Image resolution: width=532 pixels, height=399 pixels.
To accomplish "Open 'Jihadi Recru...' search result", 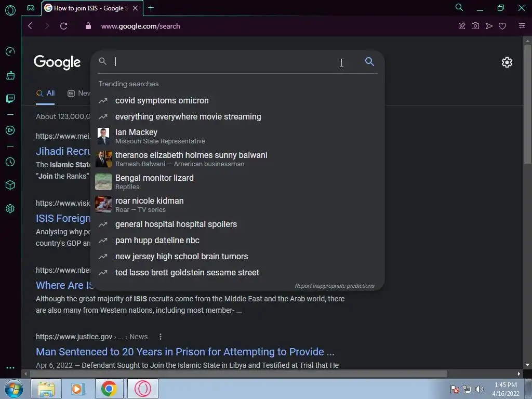I will [63, 151].
